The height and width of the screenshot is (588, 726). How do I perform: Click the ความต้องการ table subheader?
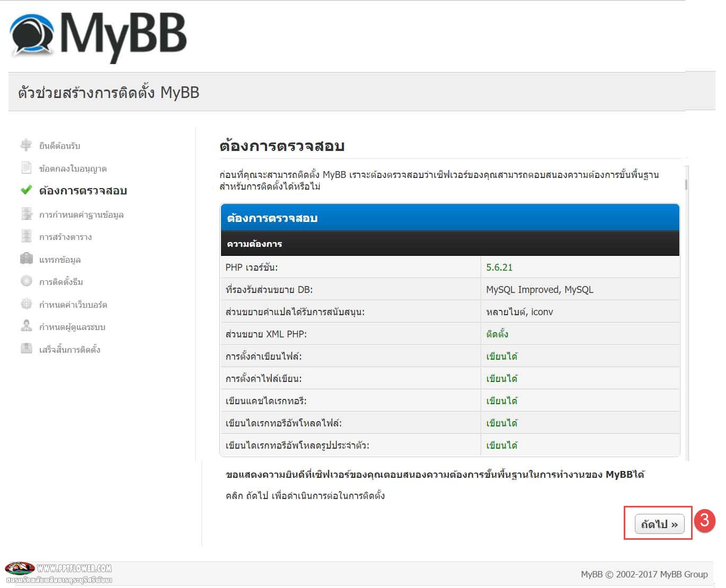click(450, 244)
